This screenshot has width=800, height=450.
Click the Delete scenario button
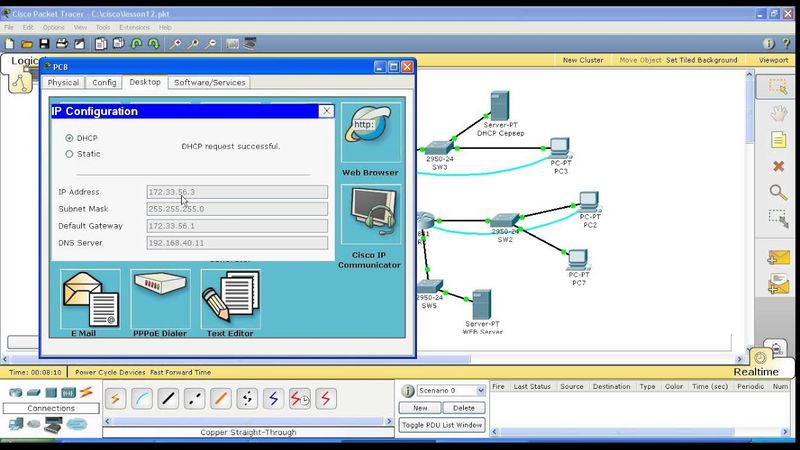click(464, 408)
